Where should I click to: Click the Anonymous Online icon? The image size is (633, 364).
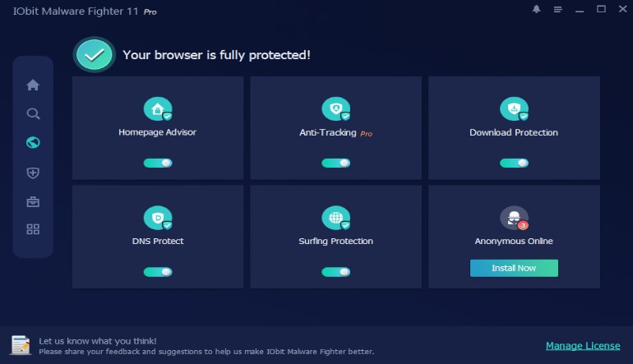[x=514, y=218]
